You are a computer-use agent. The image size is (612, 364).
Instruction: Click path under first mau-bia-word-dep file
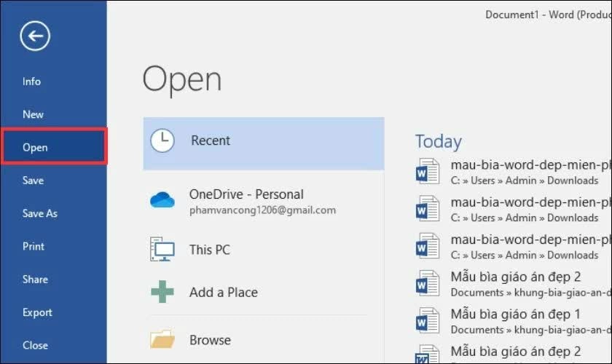point(525,181)
